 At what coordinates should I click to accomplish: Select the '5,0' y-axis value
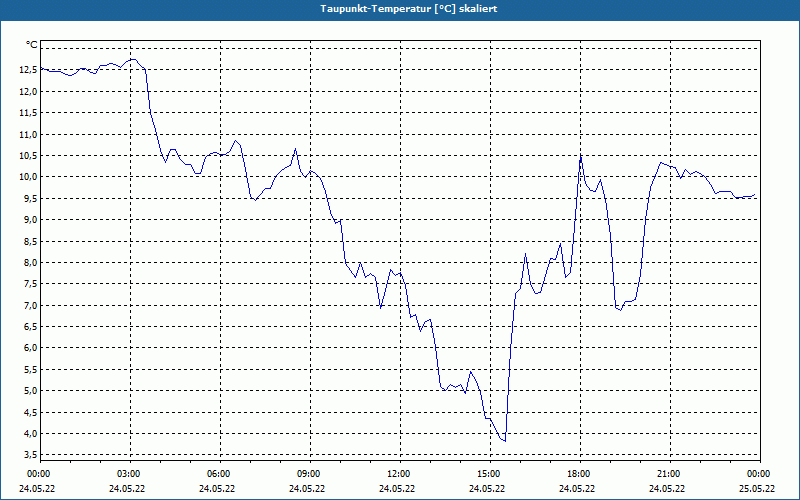pos(31,391)
